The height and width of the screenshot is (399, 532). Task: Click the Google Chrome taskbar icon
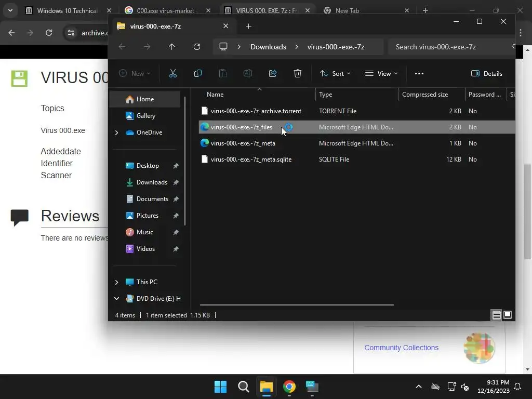pyautogui.click(x=289, y=387)
